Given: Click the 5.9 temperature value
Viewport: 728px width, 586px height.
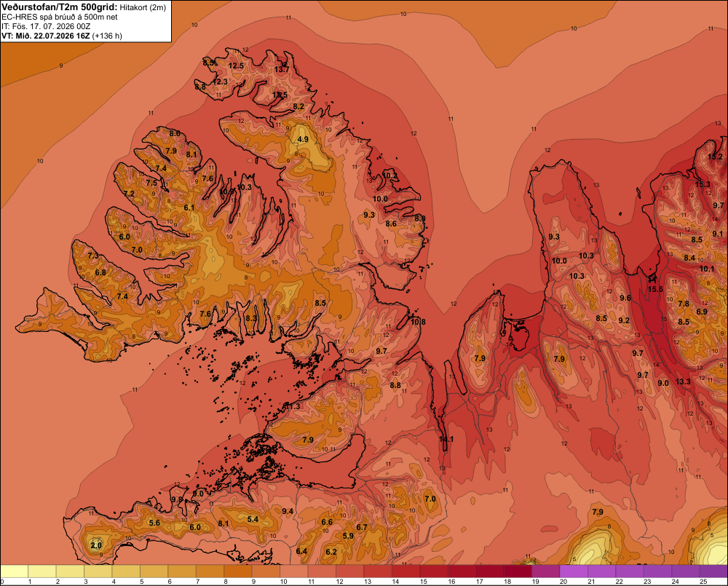Looking at the screenshot, I should [348, 536].
